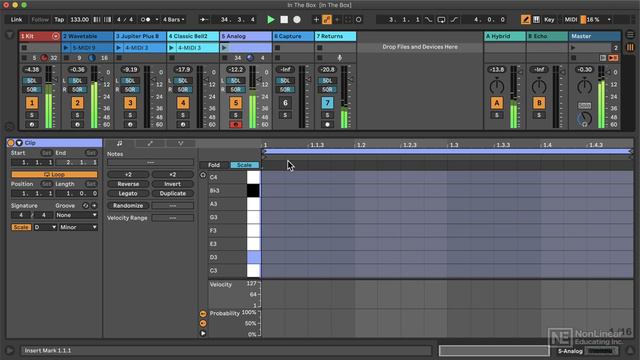Screen dimensions: 640x360
Task: Solo track 3 with its S button
Action: coord(130,116)
